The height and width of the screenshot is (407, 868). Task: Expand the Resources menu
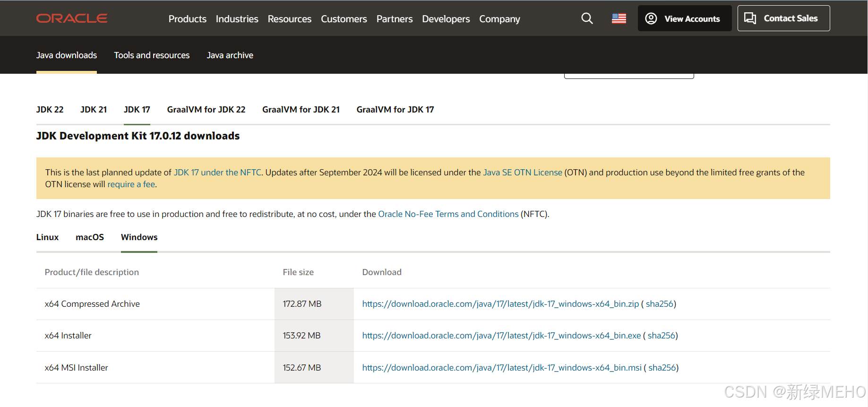coord(289,19)
